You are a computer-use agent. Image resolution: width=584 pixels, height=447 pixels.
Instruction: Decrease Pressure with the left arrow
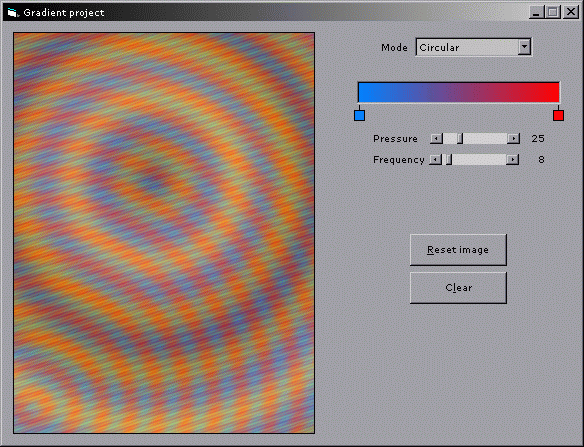point(436,139)
